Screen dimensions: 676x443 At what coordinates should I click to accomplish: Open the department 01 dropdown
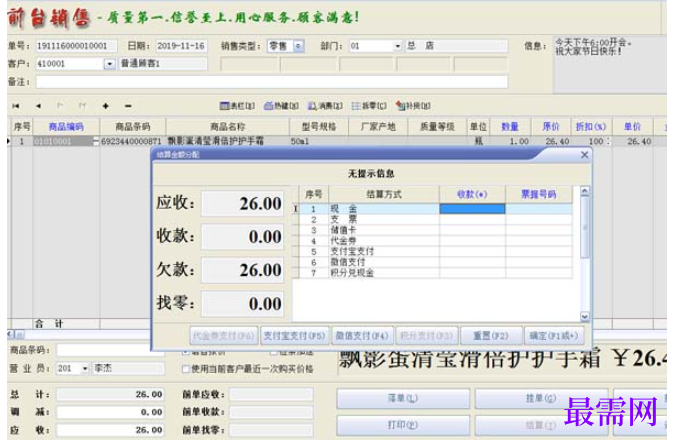(397, 46)
